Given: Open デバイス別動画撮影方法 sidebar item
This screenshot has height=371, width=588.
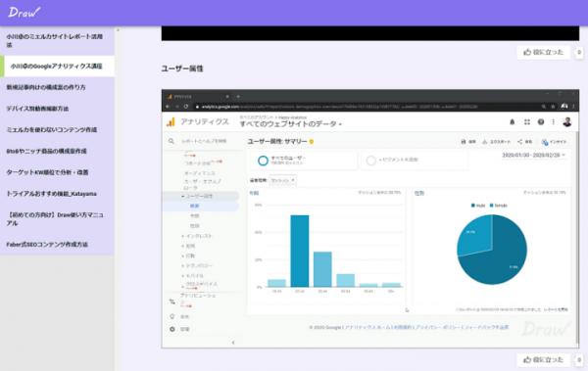Looking at the screenshot, I should coord(57,109).
